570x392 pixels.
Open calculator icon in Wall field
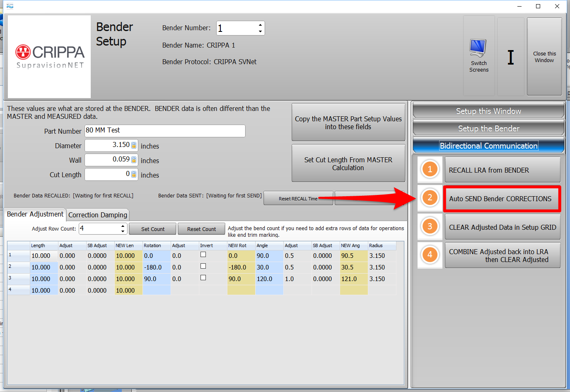(x=134, y=160)
